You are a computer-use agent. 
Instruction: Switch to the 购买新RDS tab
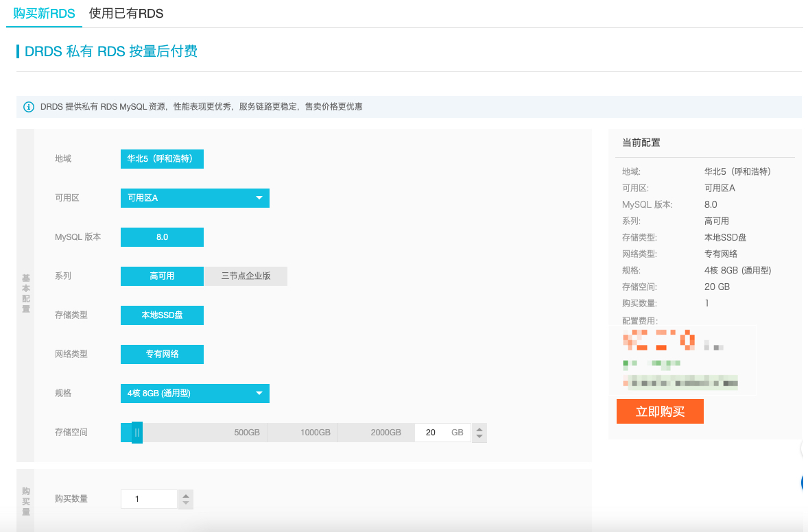44,14
